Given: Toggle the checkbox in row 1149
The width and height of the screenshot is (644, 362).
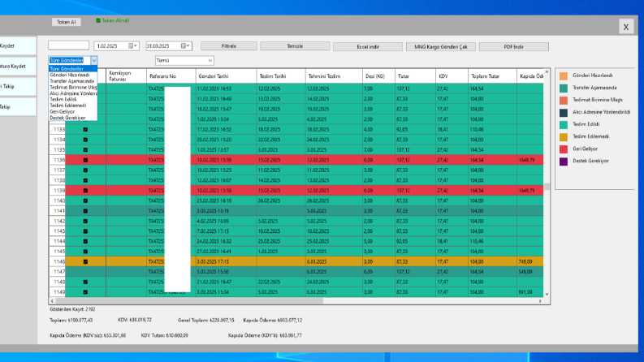Looking at the screenshot, I should coord(85,292).
